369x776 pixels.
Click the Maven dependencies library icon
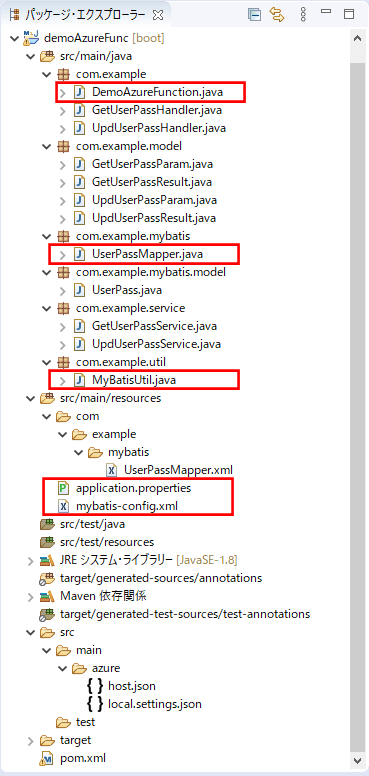pyautogui.click(x=47, y=596)
